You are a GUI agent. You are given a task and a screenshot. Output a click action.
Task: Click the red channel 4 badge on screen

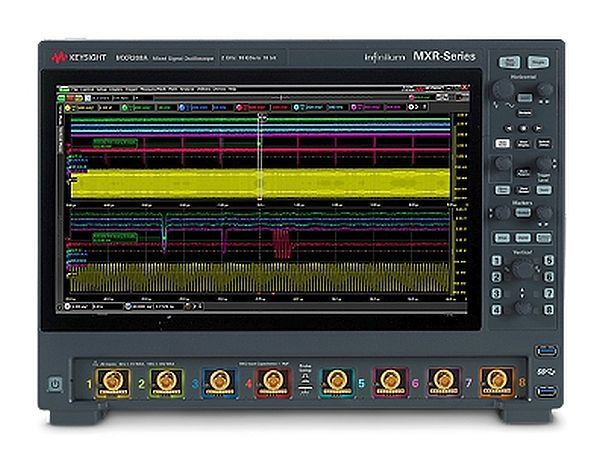pyautogui.click(x=240, y=108)
